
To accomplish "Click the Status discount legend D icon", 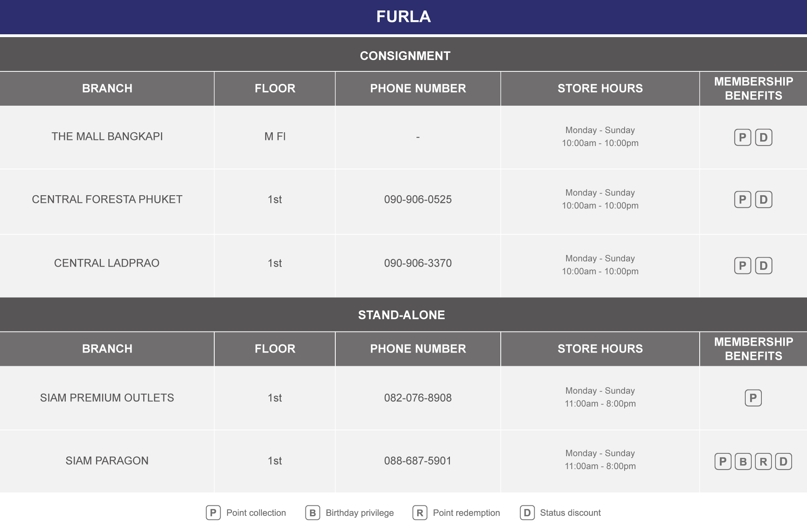I will tap(527, 513).
